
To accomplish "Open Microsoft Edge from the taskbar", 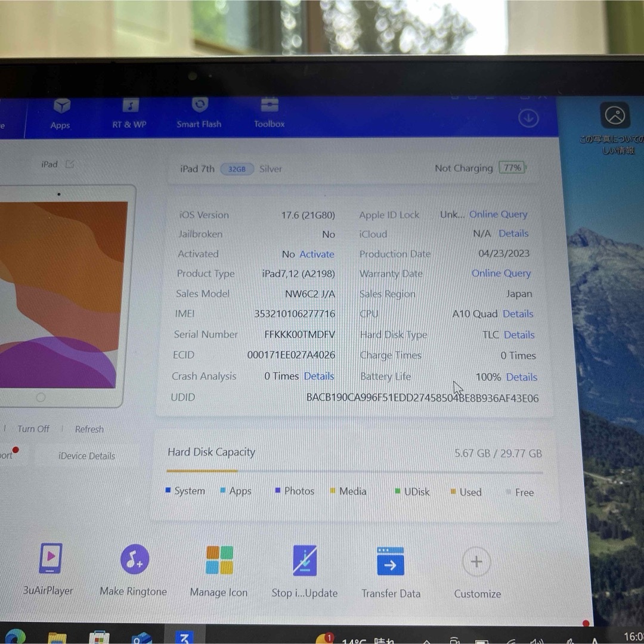I will (x=15, y=637).
